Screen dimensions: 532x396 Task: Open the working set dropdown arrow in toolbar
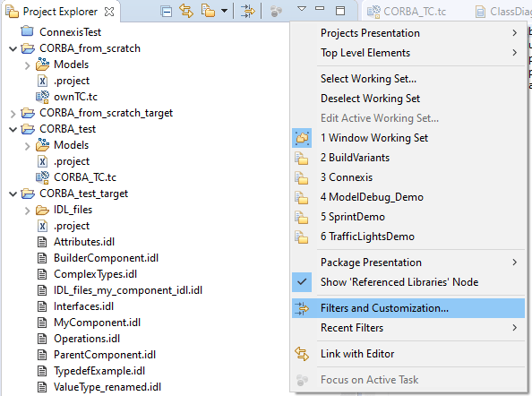224,11
